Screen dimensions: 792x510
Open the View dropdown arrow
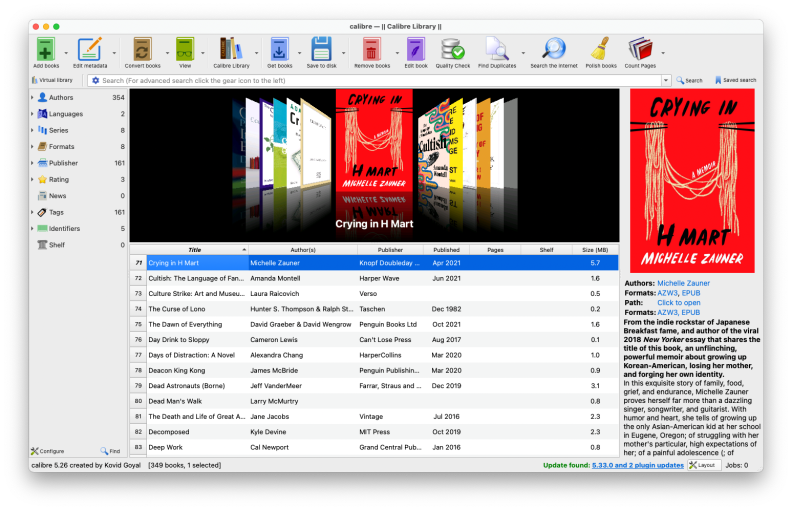pos(203,53)
